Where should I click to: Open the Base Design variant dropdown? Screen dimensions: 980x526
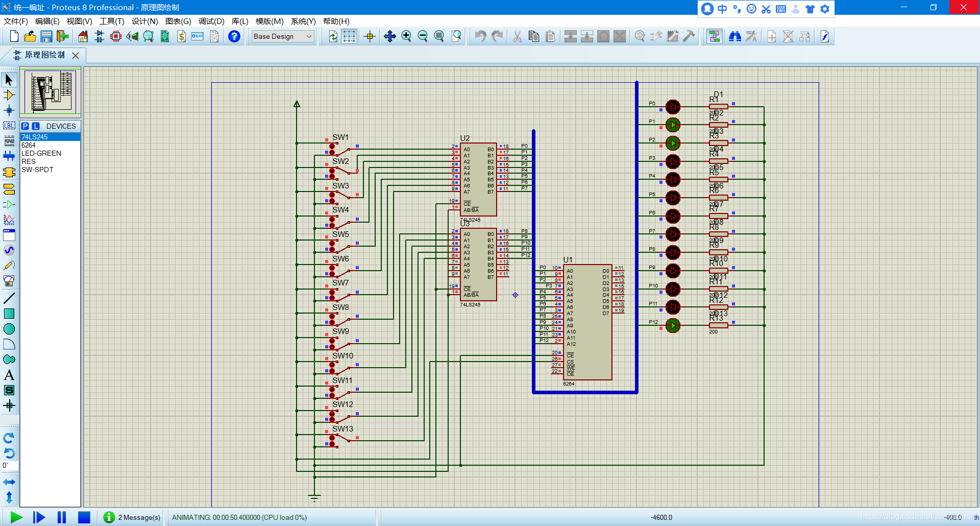[x=283, y=36]
